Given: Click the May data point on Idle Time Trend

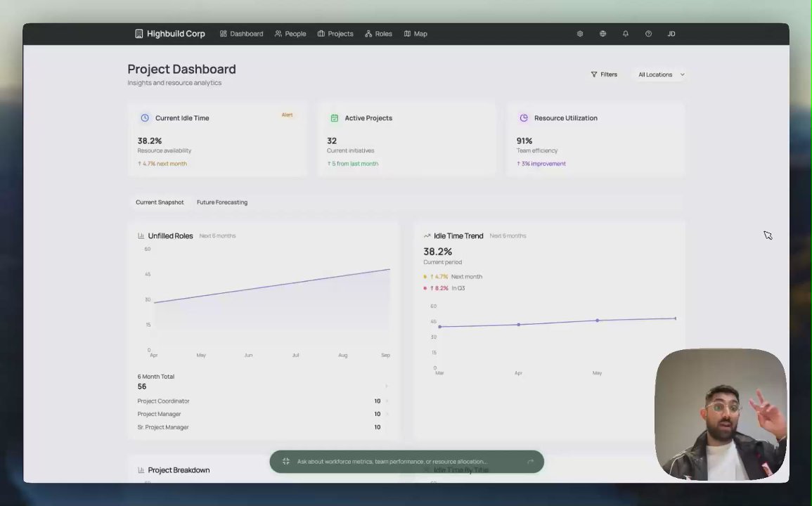Looking at the screenshot, I should click(x=597, y=320).
